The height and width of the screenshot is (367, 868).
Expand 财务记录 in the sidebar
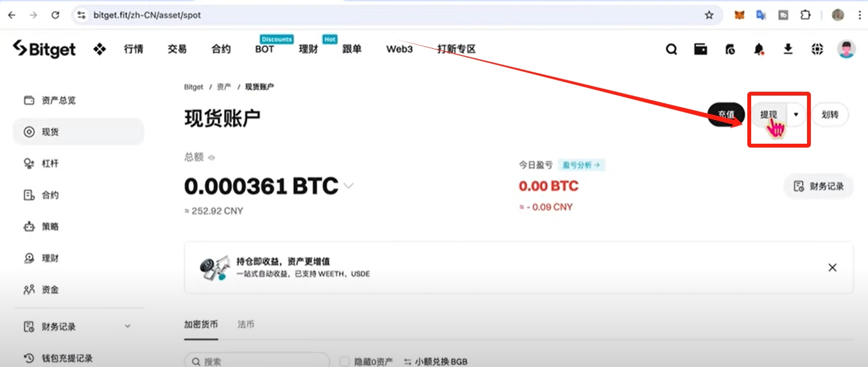pos(128,327)
